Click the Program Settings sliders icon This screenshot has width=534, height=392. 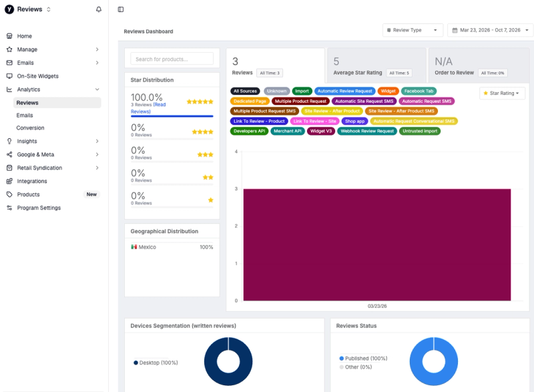tap(9, 208)
